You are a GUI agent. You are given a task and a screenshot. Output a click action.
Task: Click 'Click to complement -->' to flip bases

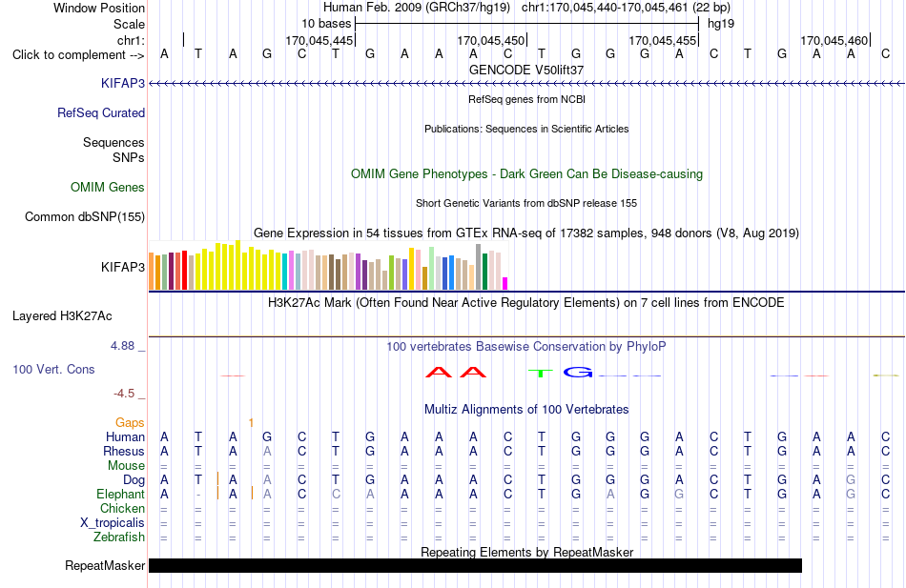(x=78, y=55)
